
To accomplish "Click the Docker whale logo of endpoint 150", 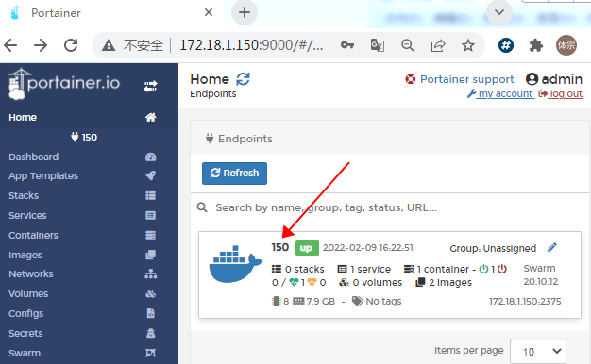I will point(236,264).
